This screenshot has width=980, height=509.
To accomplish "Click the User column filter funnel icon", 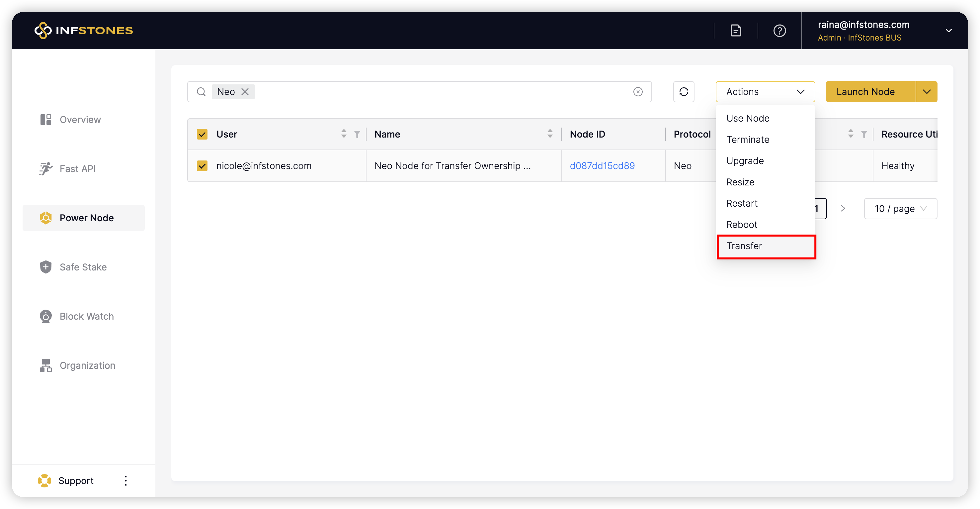I will tap(357, 134).
